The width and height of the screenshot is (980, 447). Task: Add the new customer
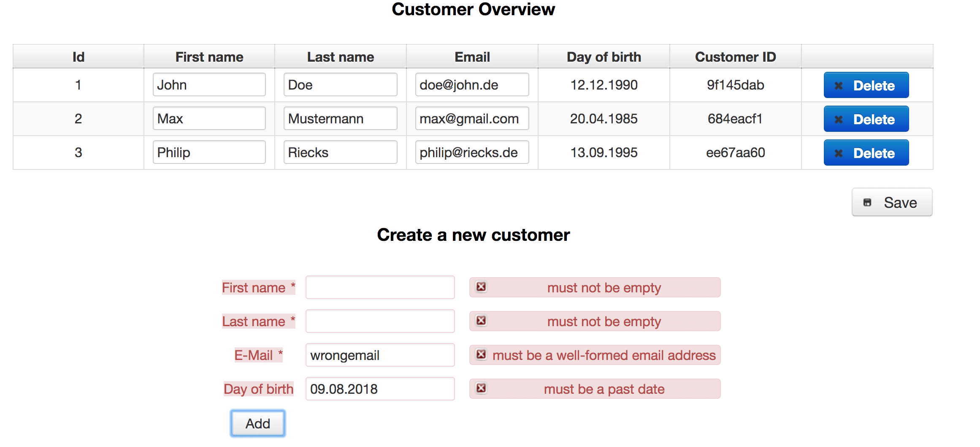tap(258, 423)
